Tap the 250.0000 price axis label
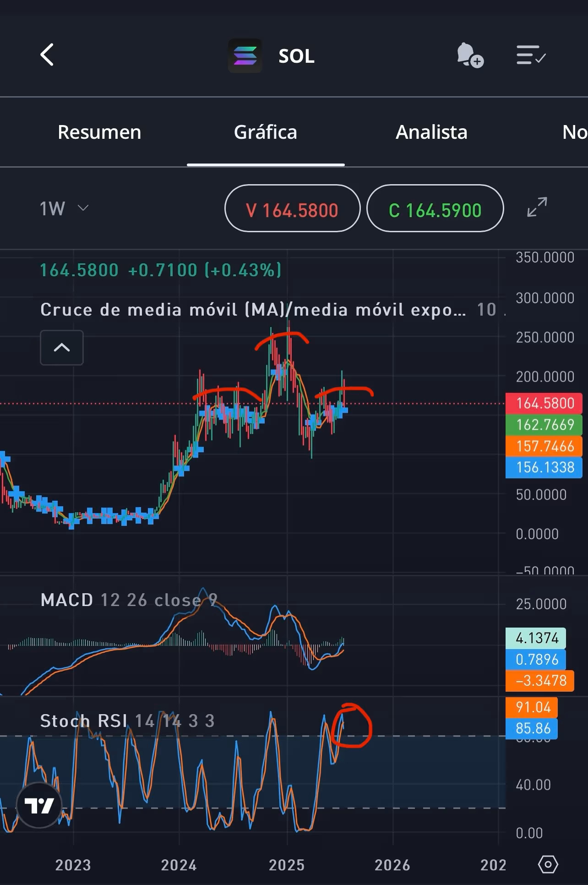The image size is (588, 885). [x=545, y=337]
